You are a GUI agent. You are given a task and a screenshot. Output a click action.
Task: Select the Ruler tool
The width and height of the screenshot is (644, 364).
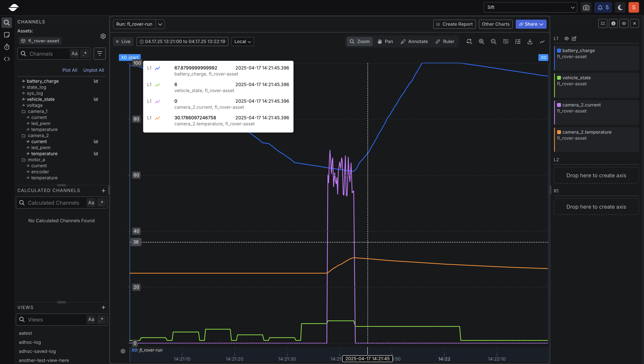click(445, 42)
